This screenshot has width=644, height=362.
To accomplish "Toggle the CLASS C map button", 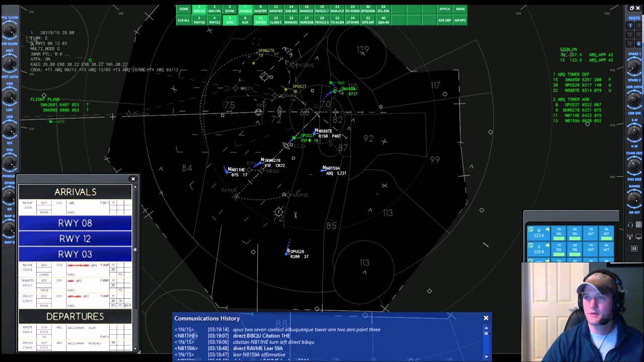I will pyautogui.click(x=276, y=20).
